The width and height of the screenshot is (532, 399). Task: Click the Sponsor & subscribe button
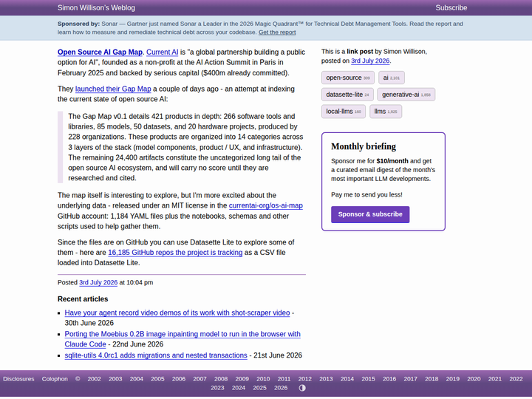(370, 214)
